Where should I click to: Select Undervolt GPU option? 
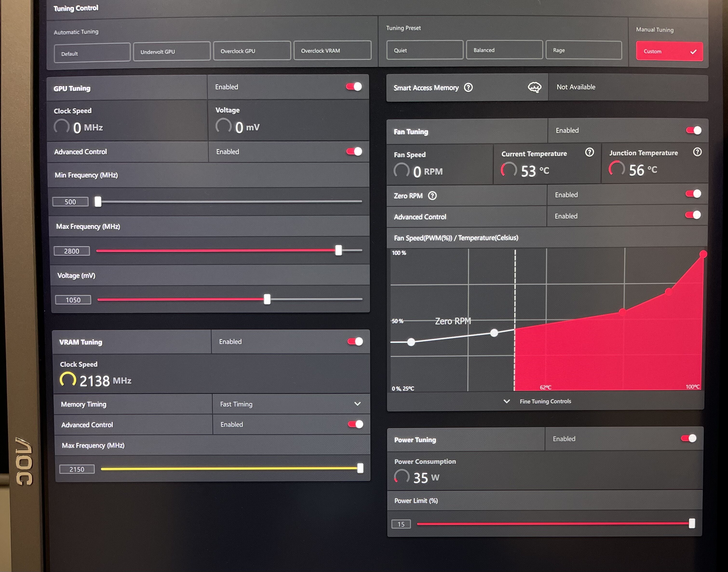pos(172,51)
